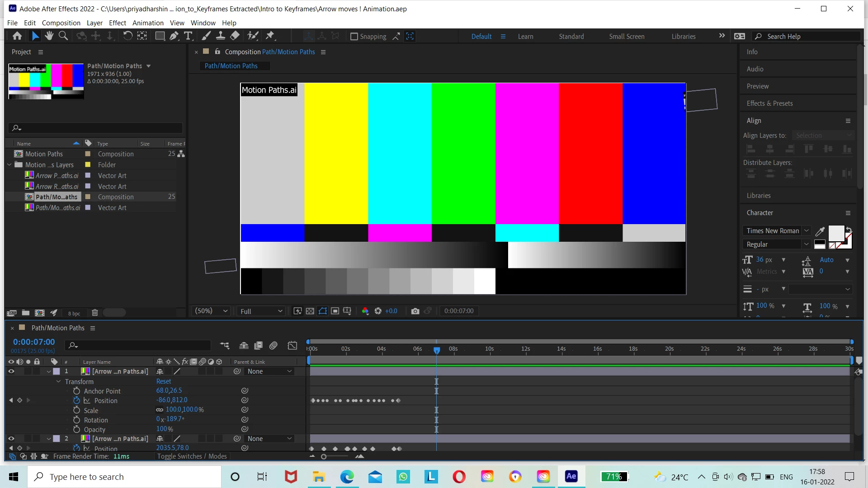Toggle the Position stopwatch for layer 1

pos(77,400)
